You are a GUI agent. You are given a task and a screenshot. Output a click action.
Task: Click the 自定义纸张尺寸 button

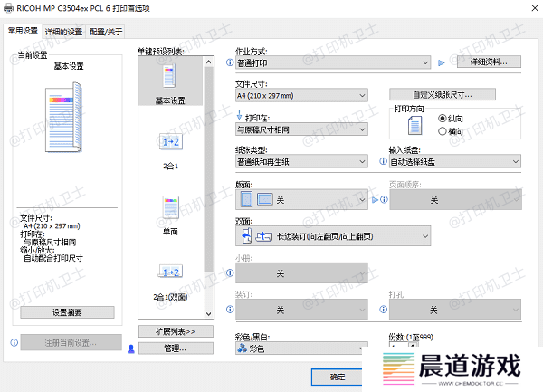[443, 94]
